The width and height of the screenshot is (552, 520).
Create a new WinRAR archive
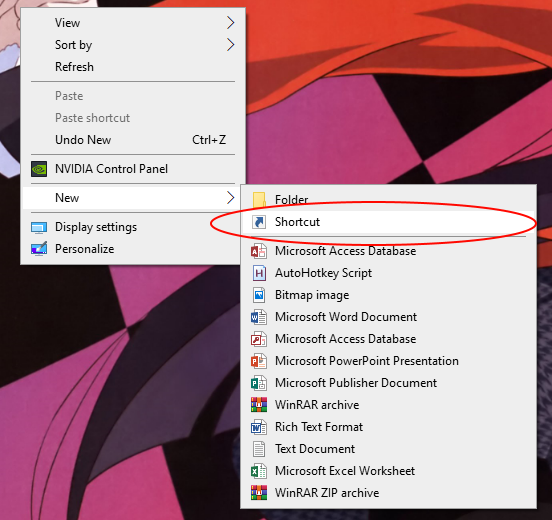[x=388, y=405]
